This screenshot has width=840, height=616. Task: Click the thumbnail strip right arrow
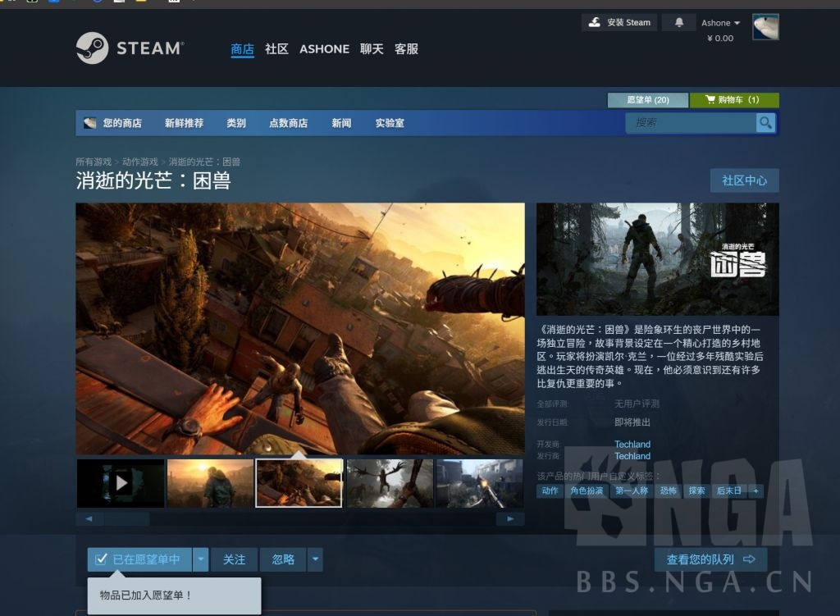coord(510,518)
